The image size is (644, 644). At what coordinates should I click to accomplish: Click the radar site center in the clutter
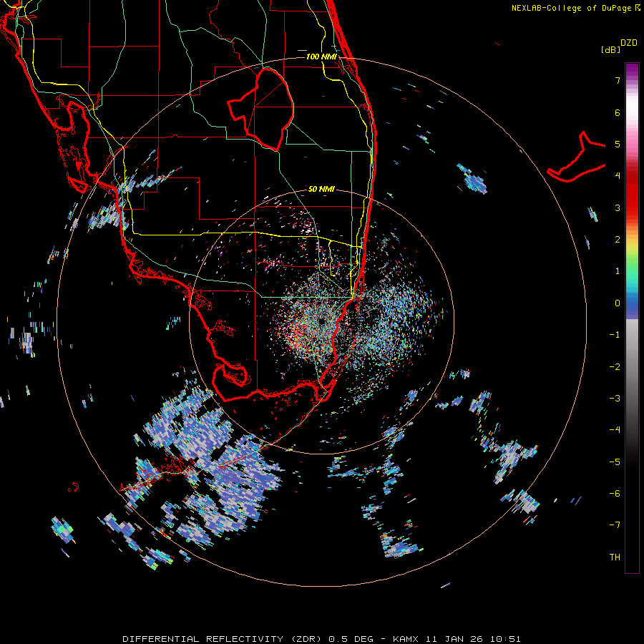point(321,321)
